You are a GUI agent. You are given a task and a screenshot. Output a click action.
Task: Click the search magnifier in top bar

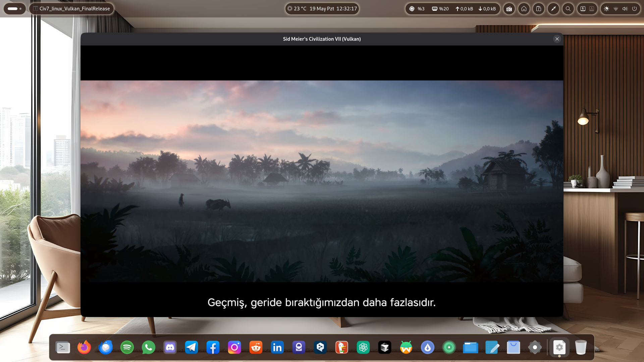[568, 9]
